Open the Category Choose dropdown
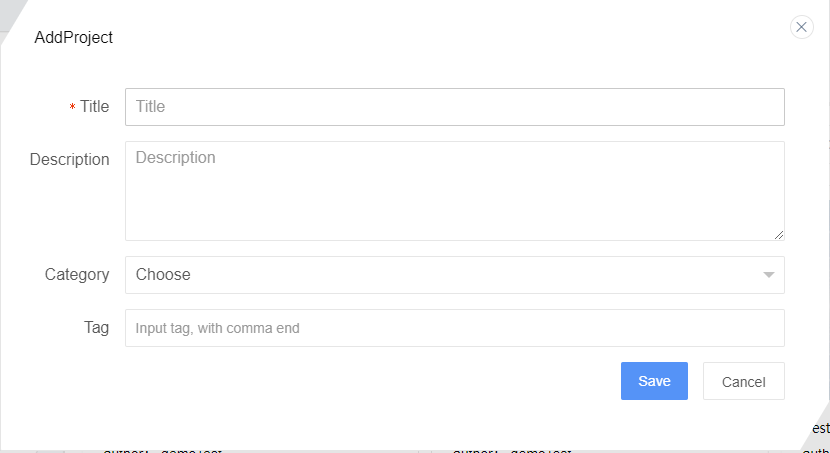Viewport: 830px width, 453px height. click(455, 275)
